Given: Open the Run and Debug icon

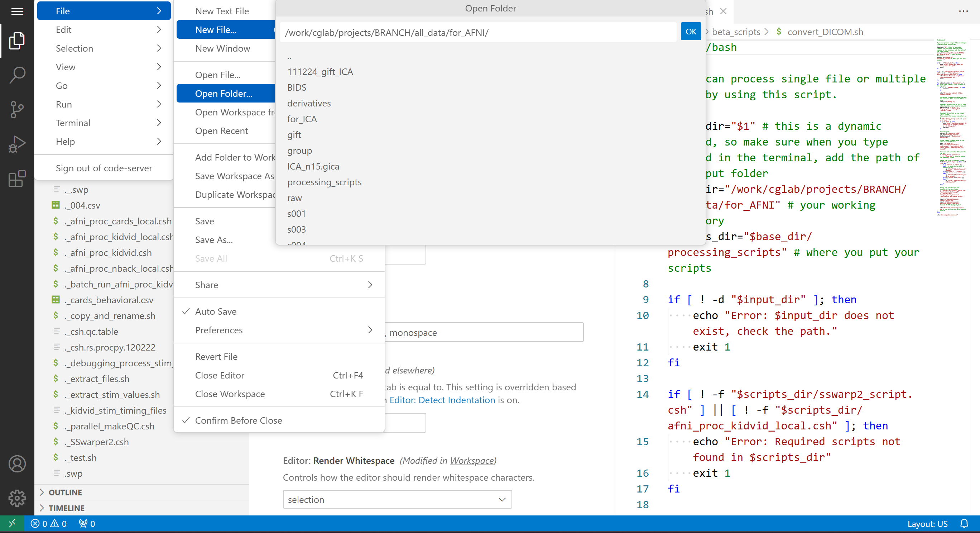Looking at the screenshot, I should (17, 144).
